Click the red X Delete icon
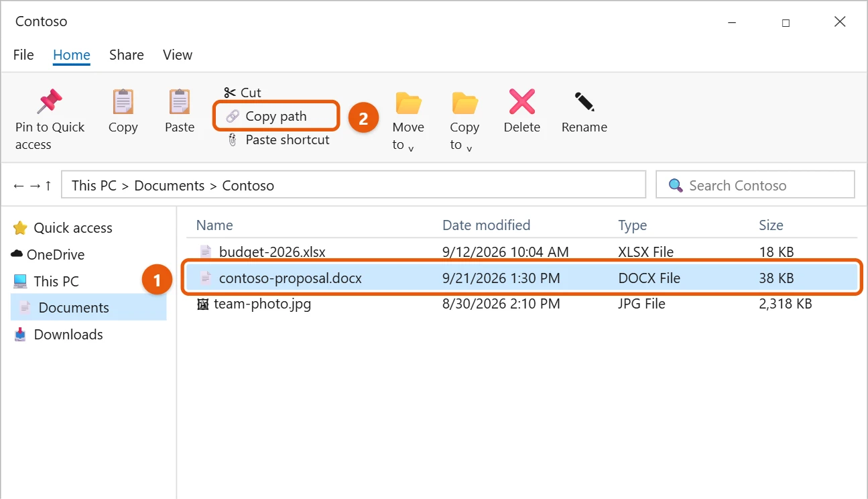 (521, 101)
